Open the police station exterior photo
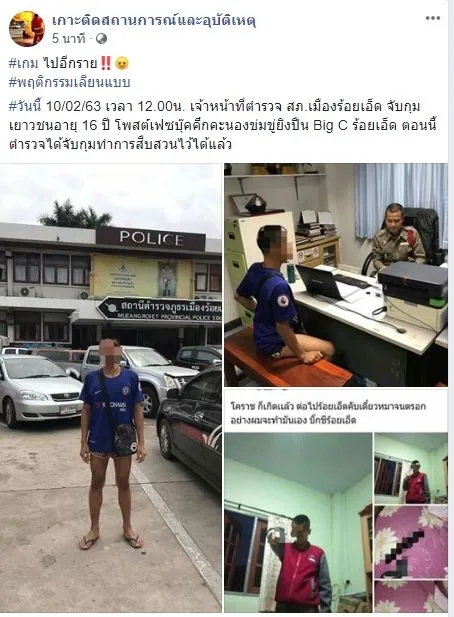This screenshot has height=617, width=454. click(x=111, y=387)
